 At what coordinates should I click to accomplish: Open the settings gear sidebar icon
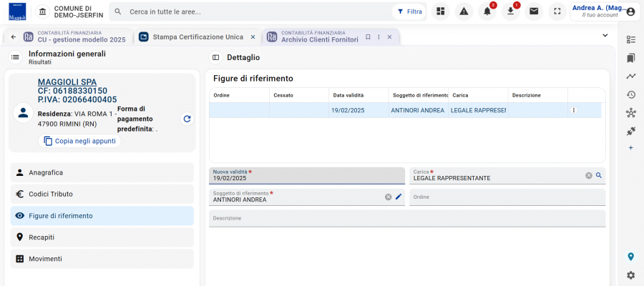click(x=631, y=275)
